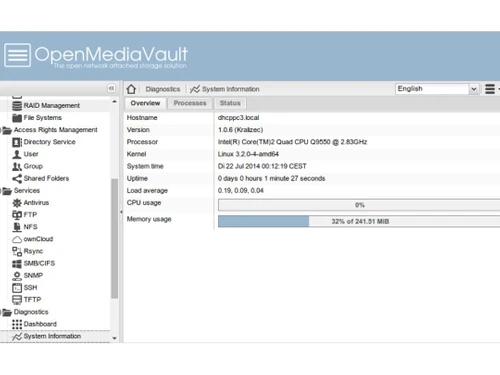
Task: Collapse the Access Rights Management folder
Action: click(x=7, y=130)
